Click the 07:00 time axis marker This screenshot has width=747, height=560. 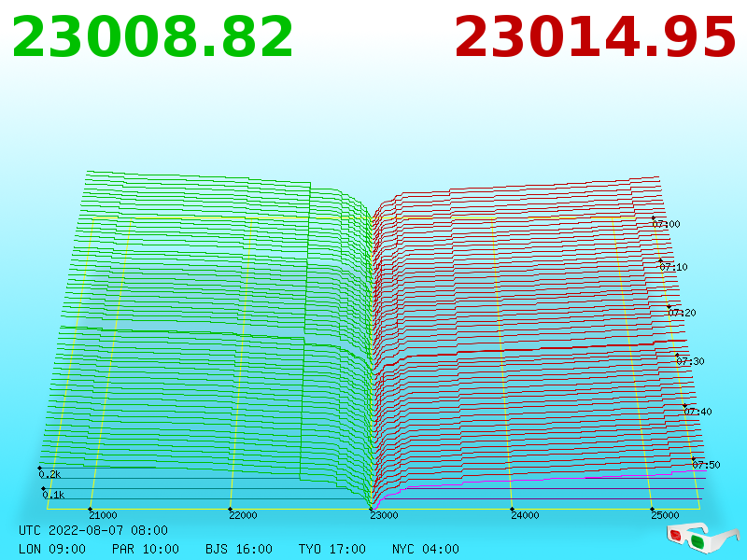point(666,224)
